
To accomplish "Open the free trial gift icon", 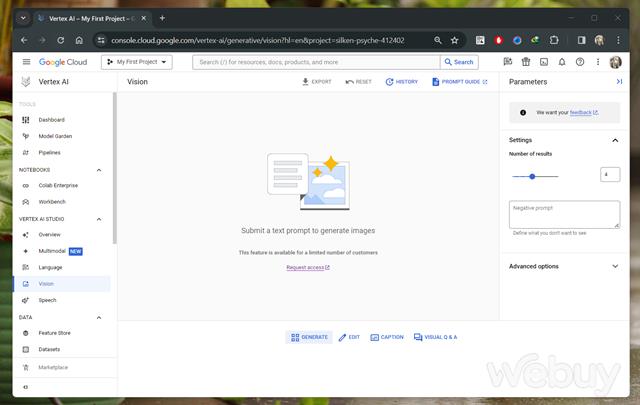I will (526, 62).
